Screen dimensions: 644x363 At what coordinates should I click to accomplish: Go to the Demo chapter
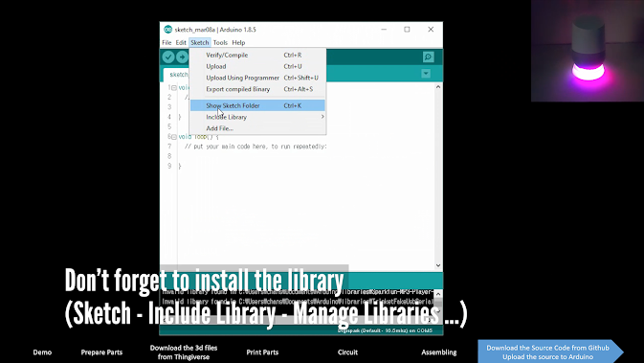pyautogui.click(x=42, y=352)
